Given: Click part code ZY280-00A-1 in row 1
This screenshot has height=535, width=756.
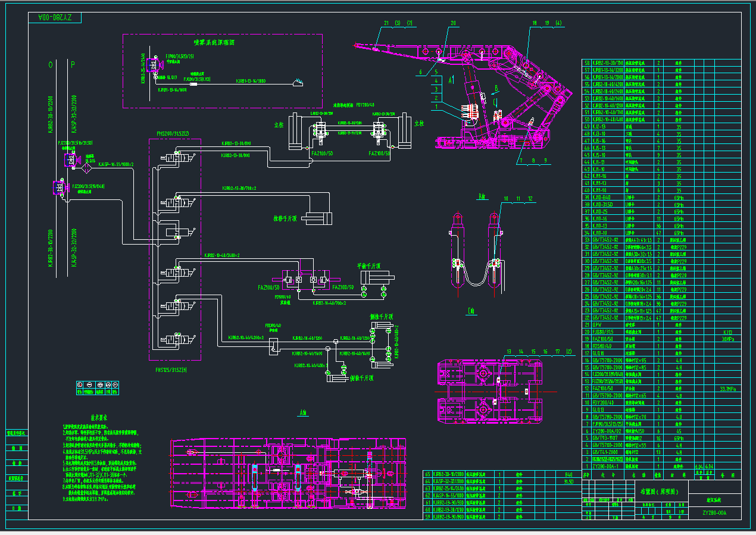Looking at the screenshot, I should 606,467.
